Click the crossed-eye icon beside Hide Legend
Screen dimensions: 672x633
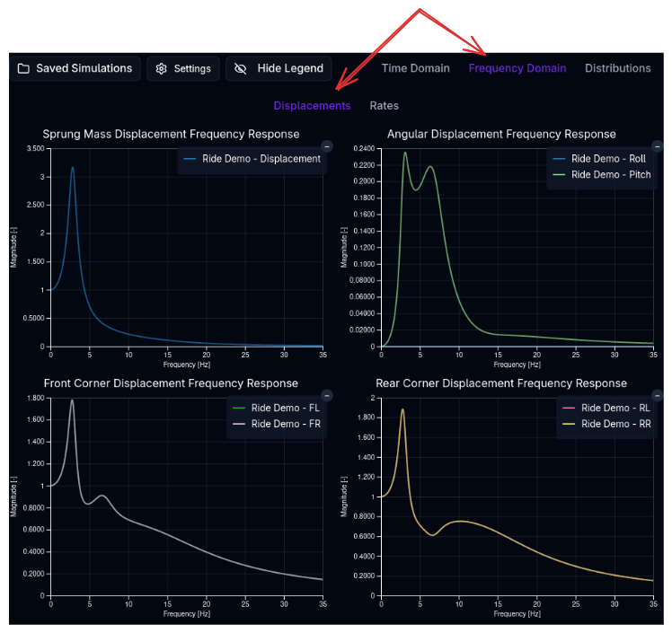pos(241,68)
